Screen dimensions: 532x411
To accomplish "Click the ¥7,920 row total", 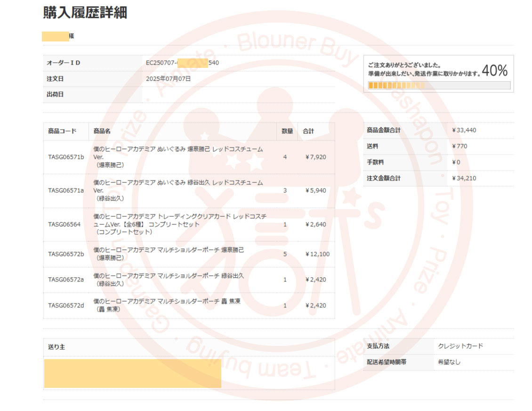I will (x=315, y=157).
